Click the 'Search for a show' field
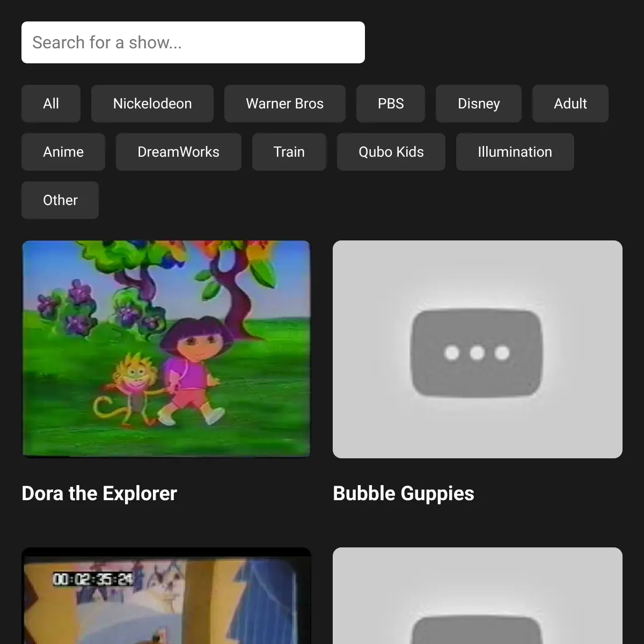This screenshot has height=644, width=644. [x=193, y=42]
